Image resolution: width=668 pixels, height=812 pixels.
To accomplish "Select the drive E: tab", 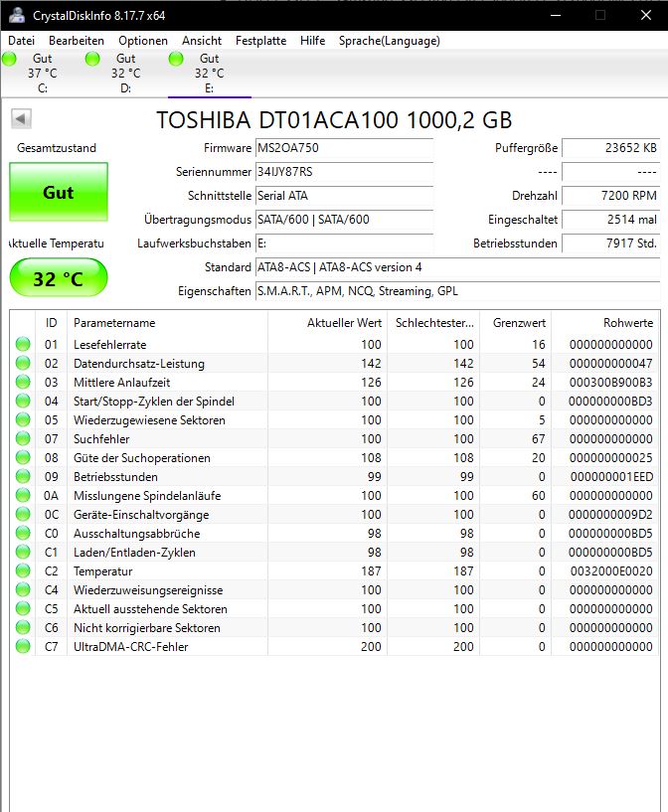I will 209,73.
